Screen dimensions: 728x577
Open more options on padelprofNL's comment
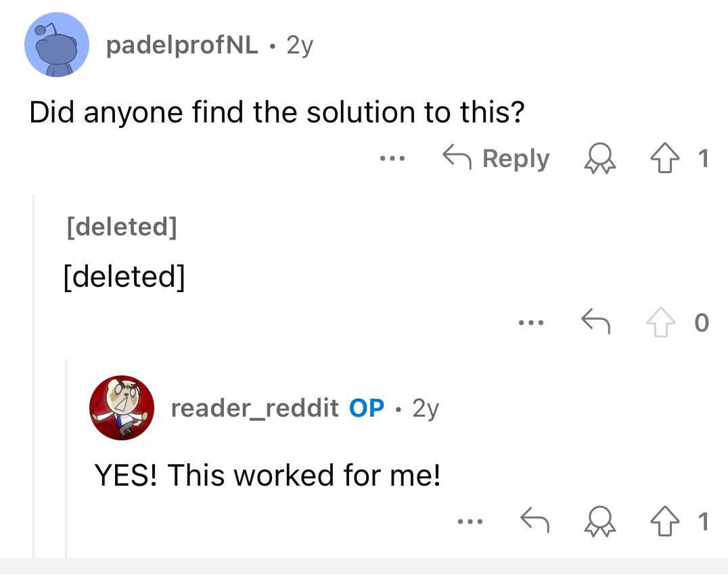(x=392, y=159)
